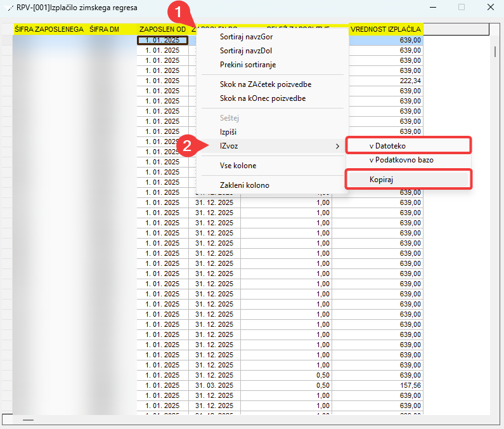Close the RPV Izplačilo zimskega regresa window

point(491,7)
